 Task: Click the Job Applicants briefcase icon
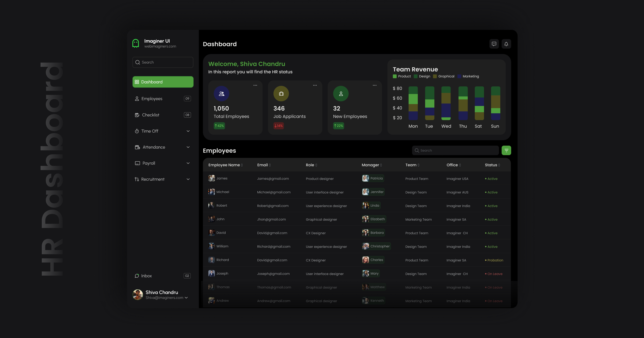tap(281, 94)
